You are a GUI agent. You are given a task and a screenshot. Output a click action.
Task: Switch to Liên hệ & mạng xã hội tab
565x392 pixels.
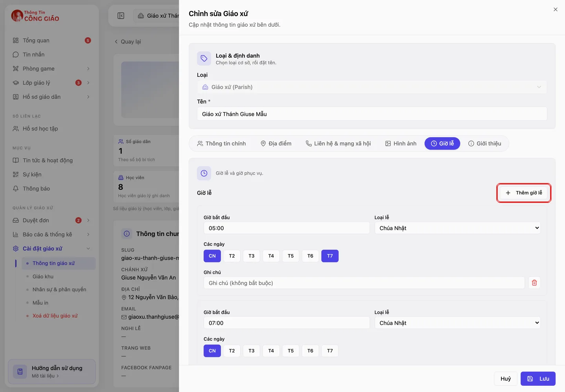[x=338, y=143]
